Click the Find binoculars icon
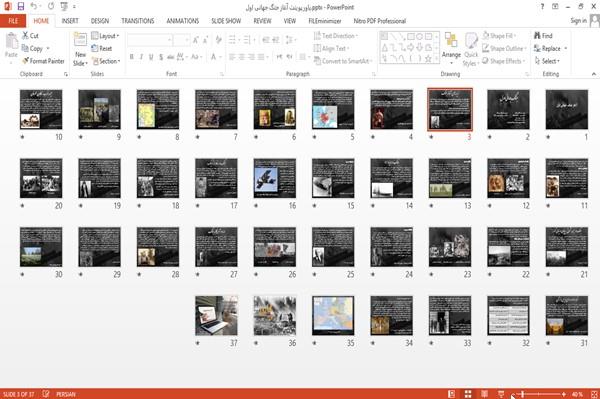 [x=537, y=36]
